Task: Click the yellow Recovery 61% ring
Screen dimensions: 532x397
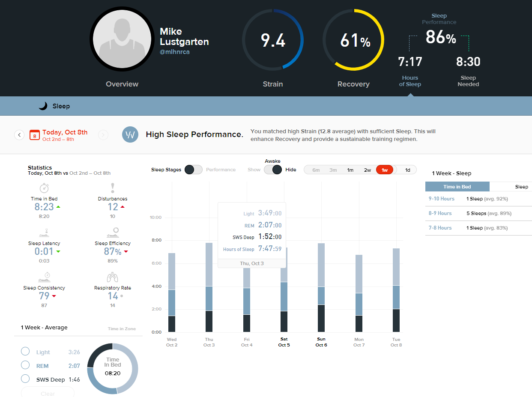Action: (353, 40)
